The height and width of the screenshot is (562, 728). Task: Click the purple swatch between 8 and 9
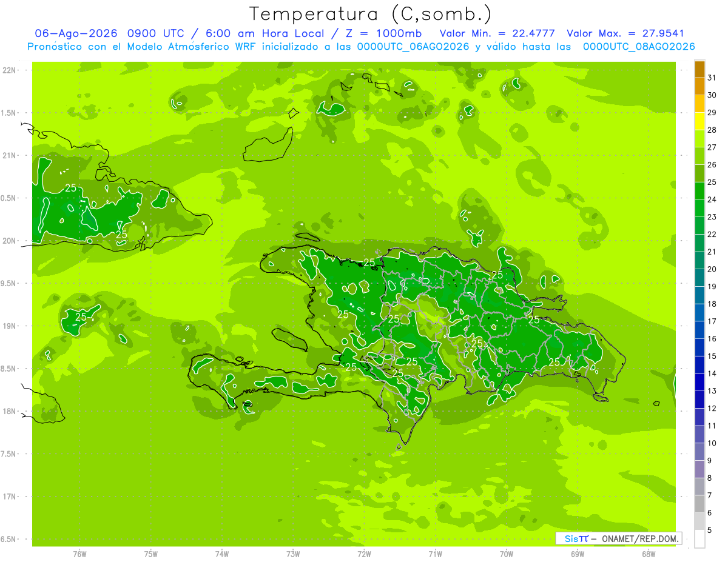[700, 469]
